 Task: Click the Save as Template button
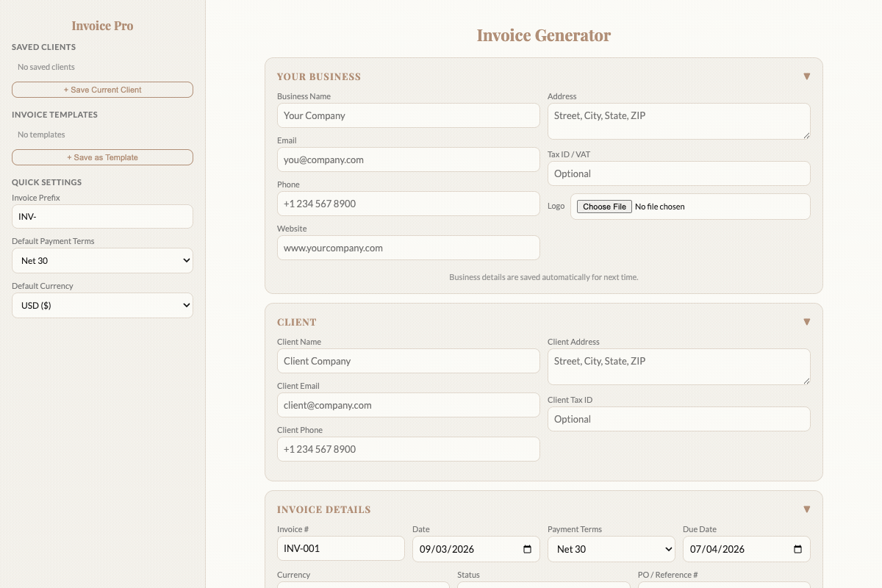(x=102, y=157)
